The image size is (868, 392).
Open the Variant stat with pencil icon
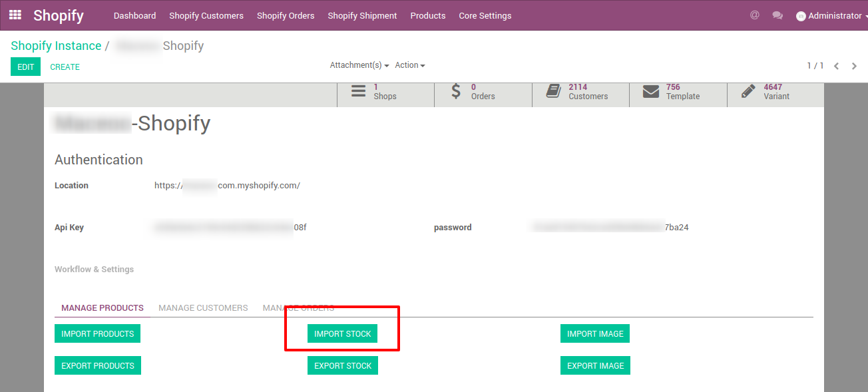click(775, 92)
